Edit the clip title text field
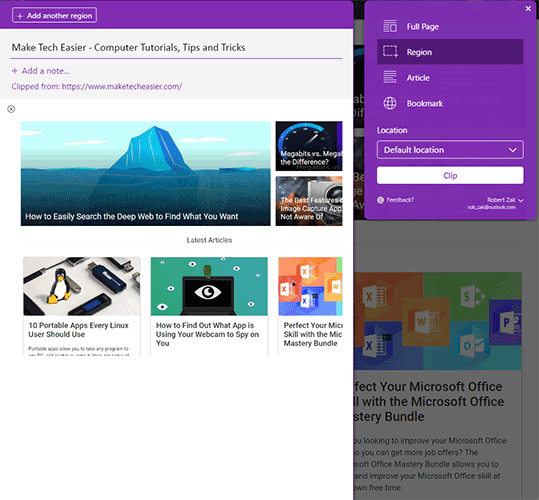The image size is (539, 500). [x=176, y=48]
